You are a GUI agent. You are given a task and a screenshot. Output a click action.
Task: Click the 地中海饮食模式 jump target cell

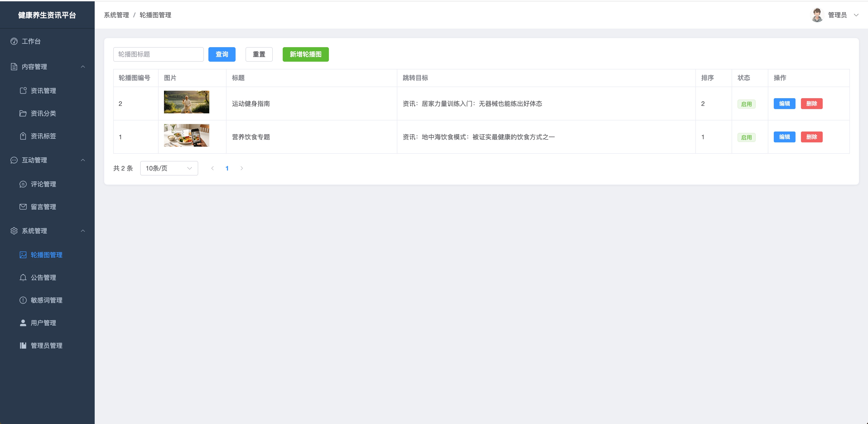click(546, 137)
